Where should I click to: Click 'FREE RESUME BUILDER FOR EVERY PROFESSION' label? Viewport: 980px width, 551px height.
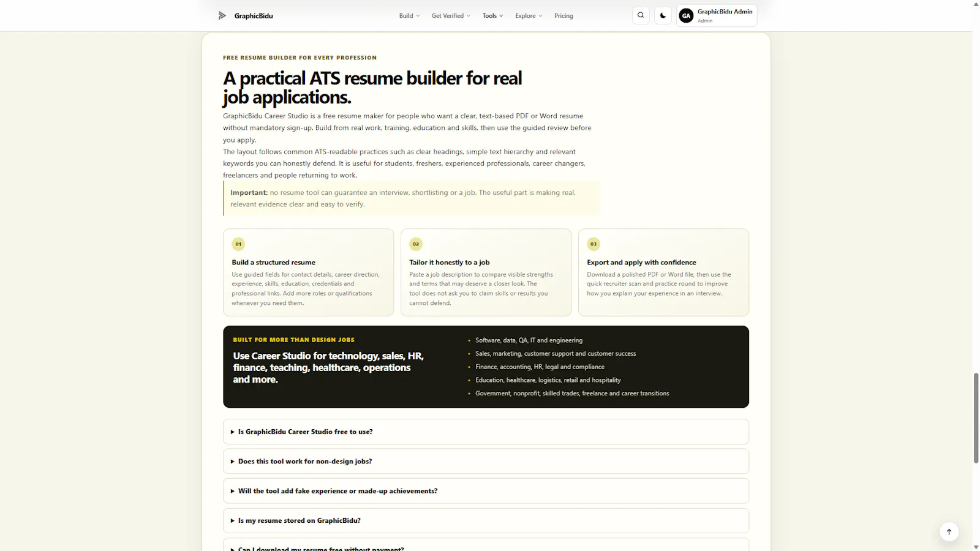pos(300,58)
